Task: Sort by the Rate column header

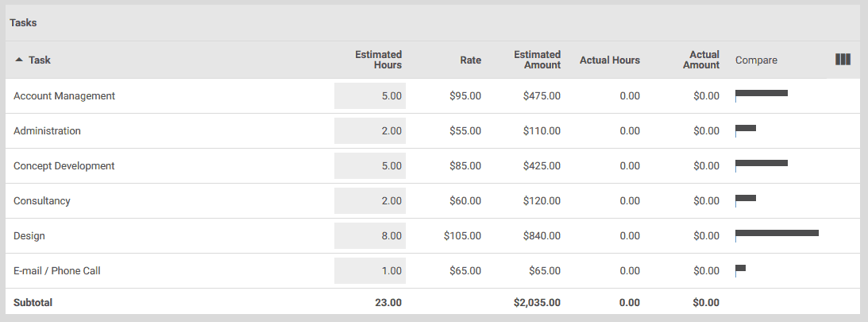Action: [x=470, y=60]
